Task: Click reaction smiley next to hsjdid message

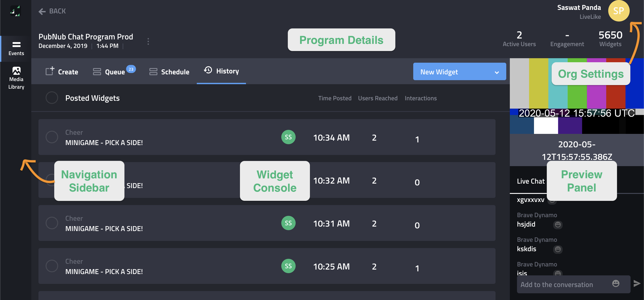Action: click(x=558, y=224)
